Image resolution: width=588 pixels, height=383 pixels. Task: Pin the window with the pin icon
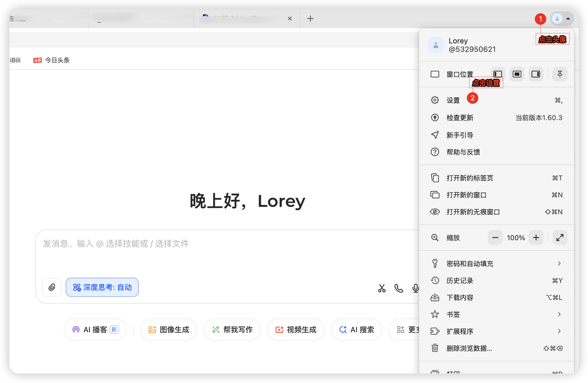(560, 74)
